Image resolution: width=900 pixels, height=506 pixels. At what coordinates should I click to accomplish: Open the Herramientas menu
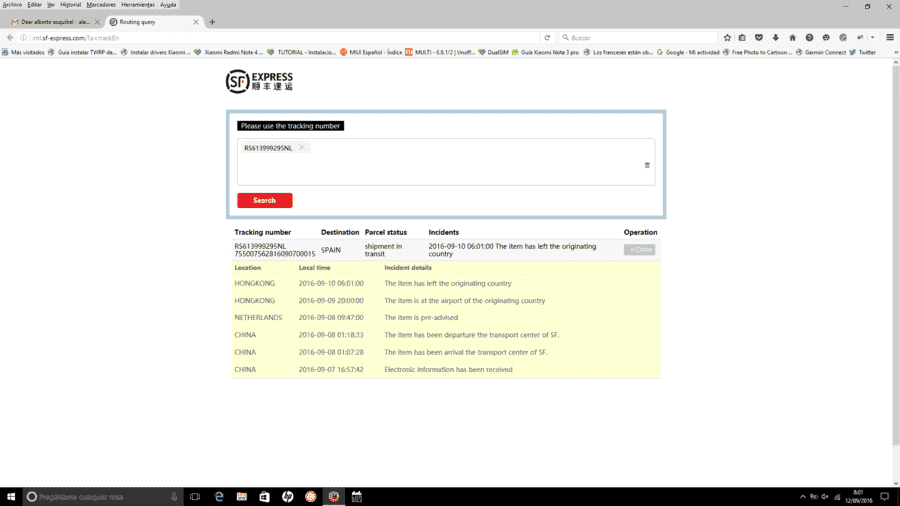(x=138, y=5)
